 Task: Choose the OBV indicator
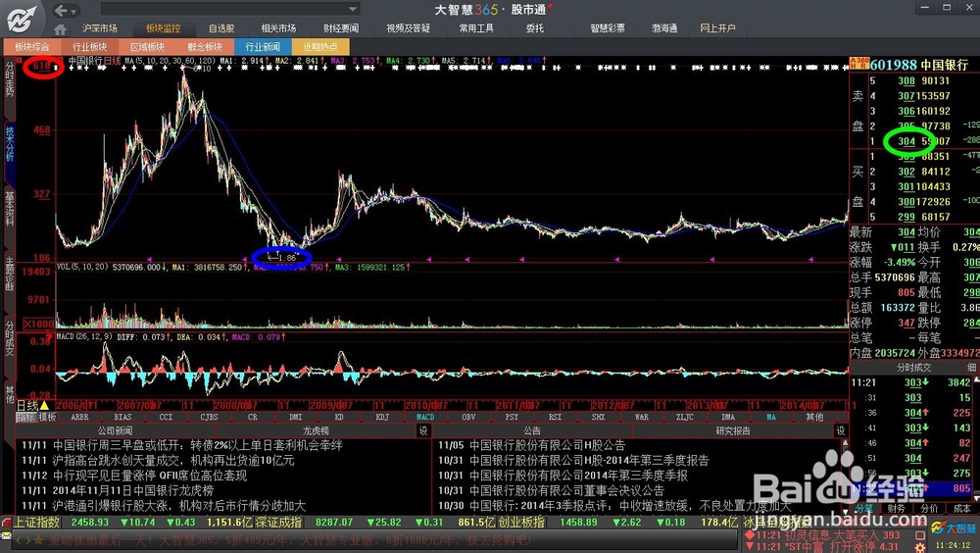click(468, 417)
